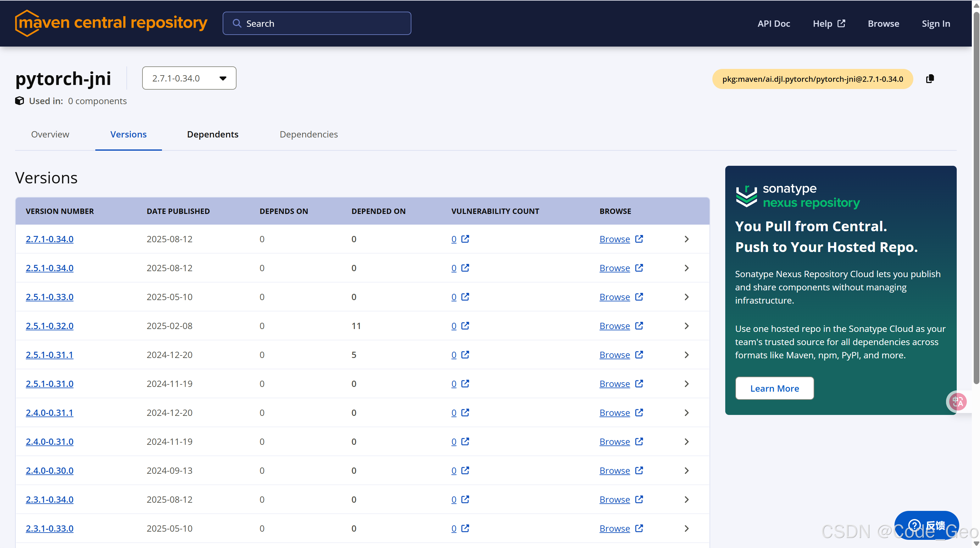This screenshot has width=980, height=548.
Task: Open the external-link icon next to Help
Action: [842, 23]
